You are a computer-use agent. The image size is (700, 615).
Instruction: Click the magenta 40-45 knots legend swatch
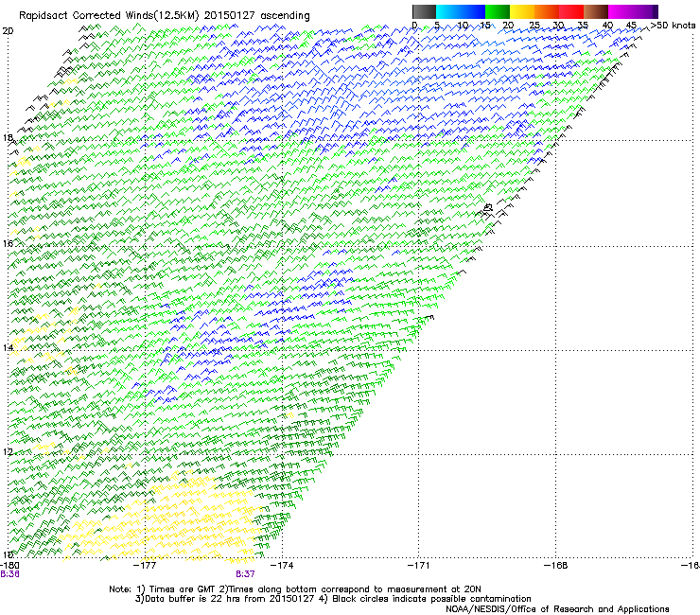click(621, 11)
